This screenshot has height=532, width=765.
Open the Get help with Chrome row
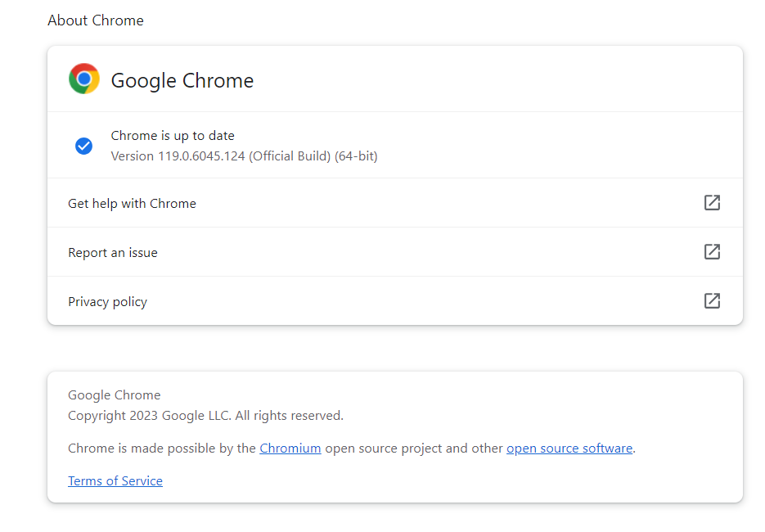point(132,203)
